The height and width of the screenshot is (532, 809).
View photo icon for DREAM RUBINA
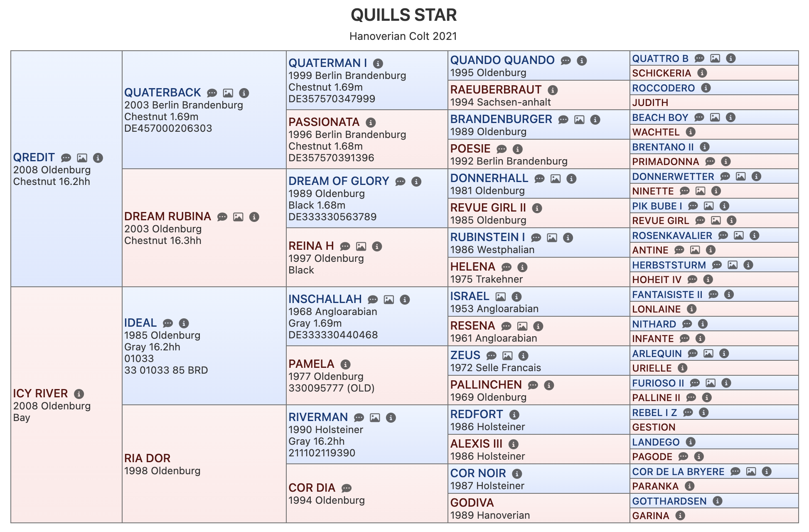238,217
